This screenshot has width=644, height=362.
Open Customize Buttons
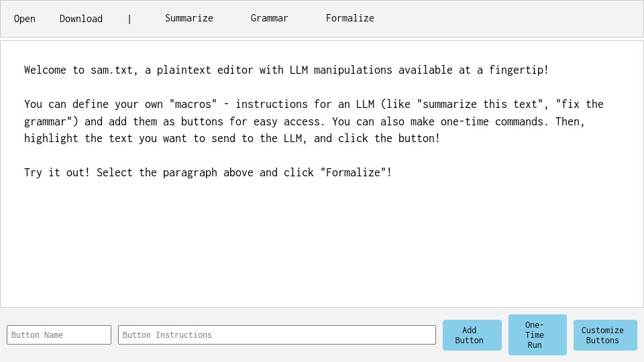605,335
